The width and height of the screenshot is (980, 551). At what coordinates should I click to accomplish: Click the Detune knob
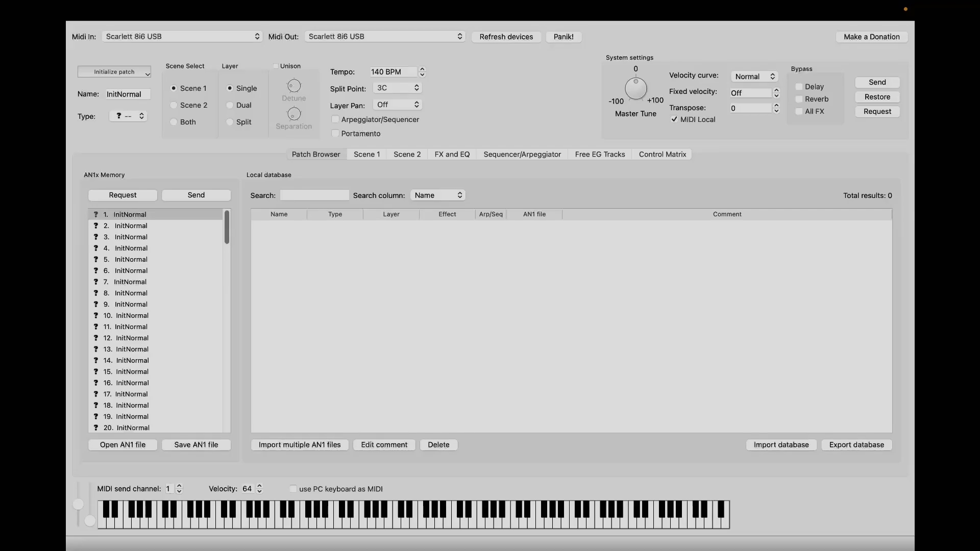click(294, 86)
